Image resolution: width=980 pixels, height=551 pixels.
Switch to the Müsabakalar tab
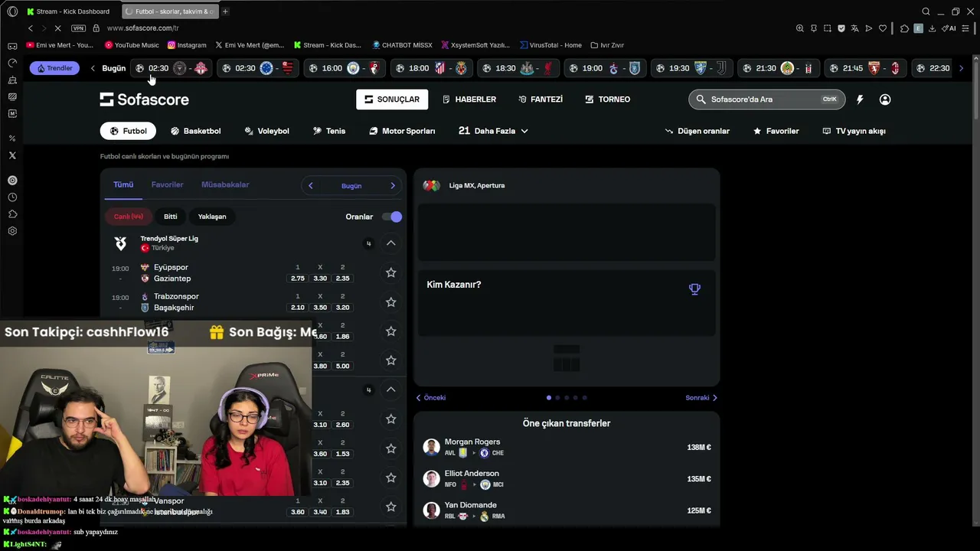click(x=225, y=184)
